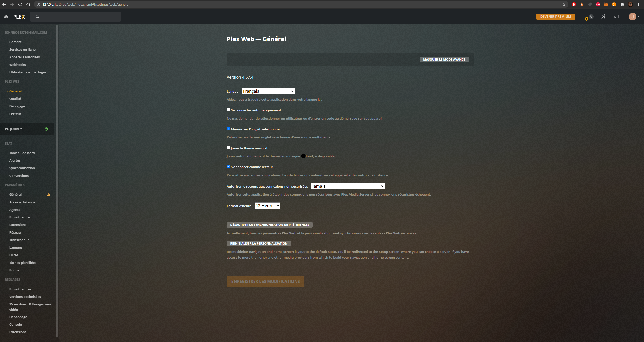Viewport: 644px width, 342px height.
Task: Open the user avatar menu
Action: click(633, 17)
